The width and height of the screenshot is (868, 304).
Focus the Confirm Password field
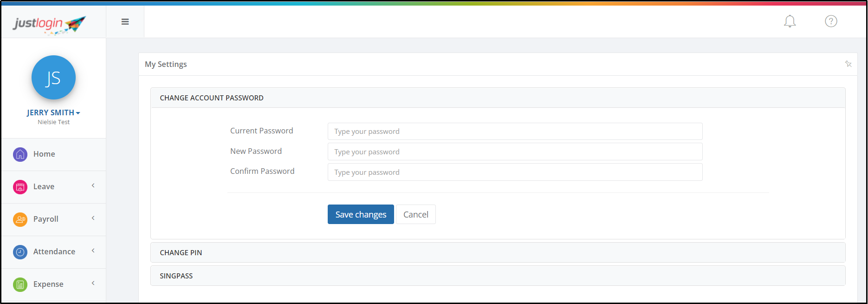(x=515, y=172)
